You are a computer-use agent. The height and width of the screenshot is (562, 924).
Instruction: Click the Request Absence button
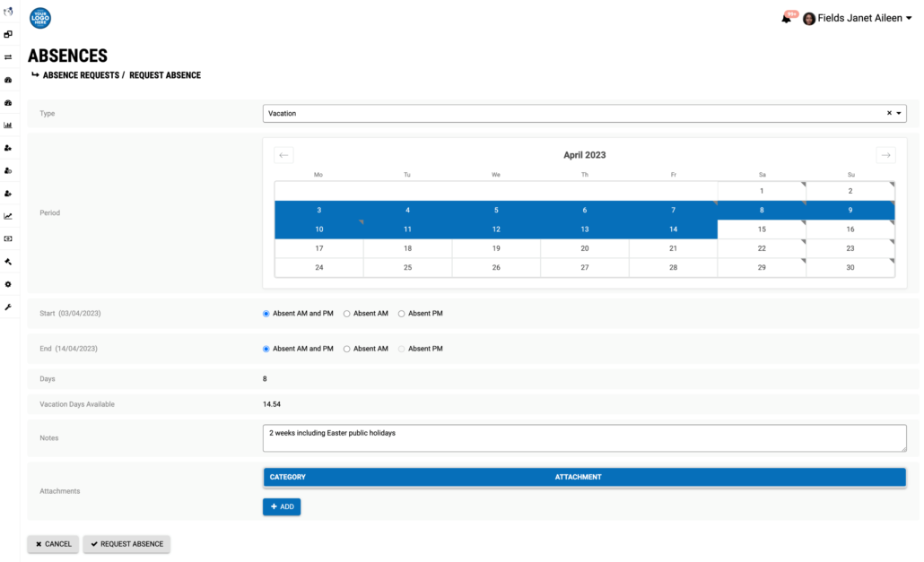[126, 544]
